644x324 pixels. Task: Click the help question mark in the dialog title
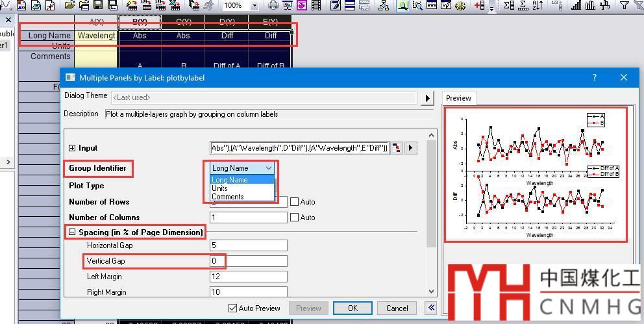click(x=594, y=77)
